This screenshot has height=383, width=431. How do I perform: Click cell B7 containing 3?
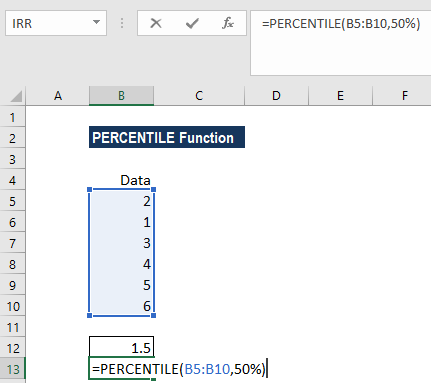point(121,243)
